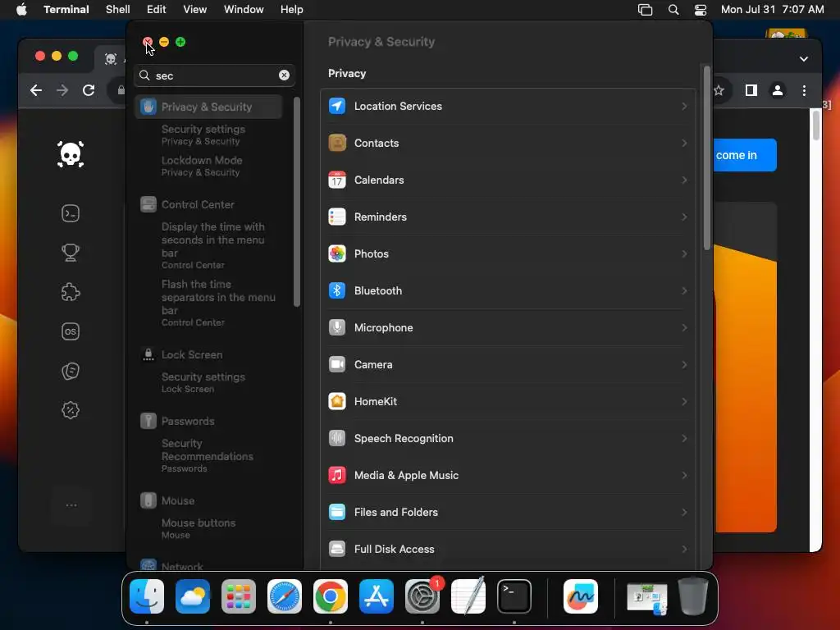Open the Help menu

pos(291,9)
